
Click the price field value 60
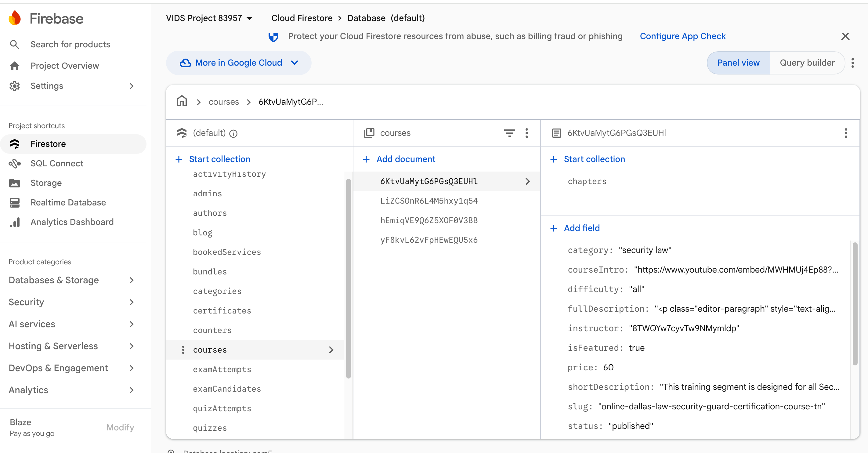608,368
